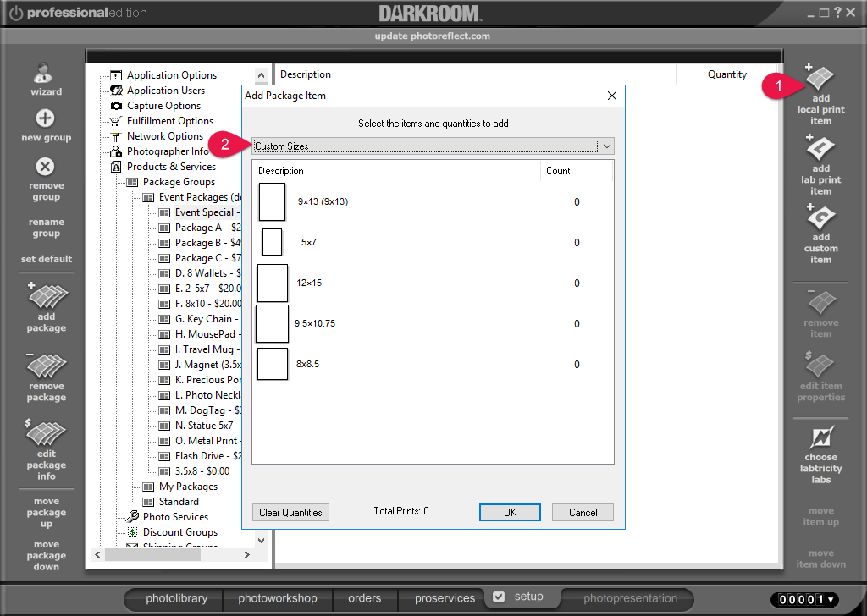
Task: Select the 5x7 print thumbnail
Action: coord(272,242)
